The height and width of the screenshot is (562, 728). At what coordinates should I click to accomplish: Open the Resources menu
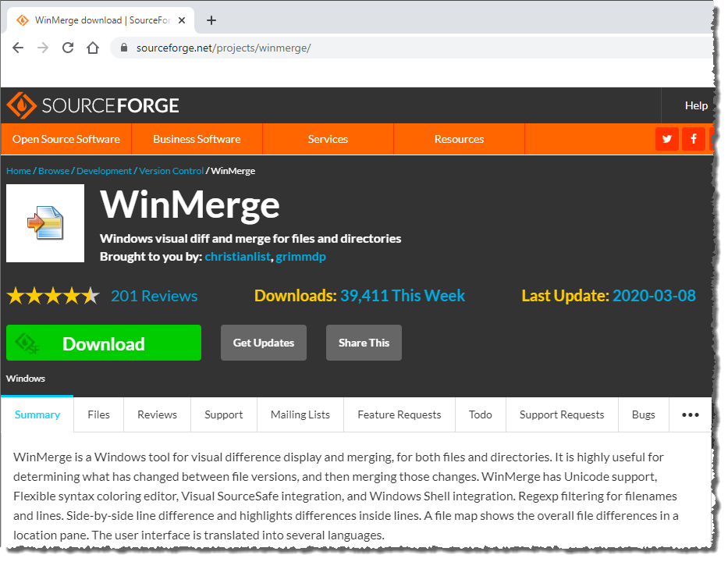tap(459, 138)
